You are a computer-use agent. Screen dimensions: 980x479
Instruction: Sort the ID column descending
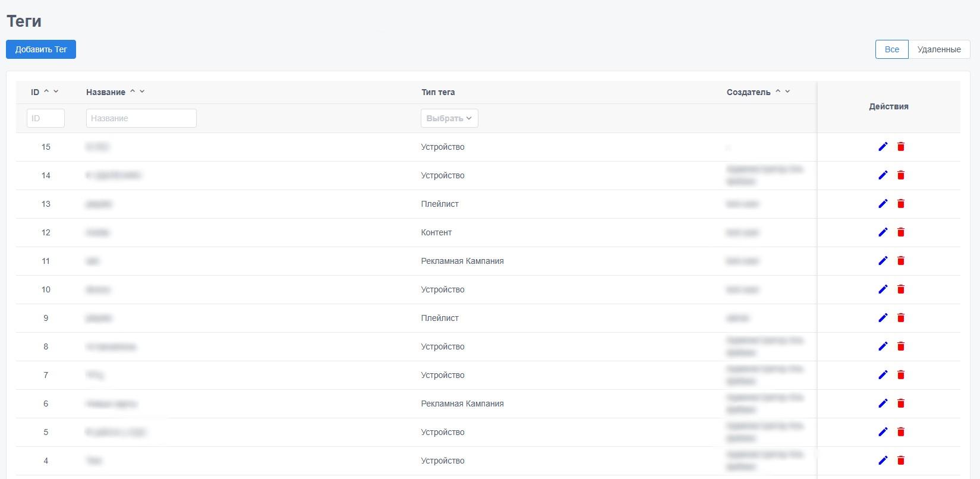[56, 92]
